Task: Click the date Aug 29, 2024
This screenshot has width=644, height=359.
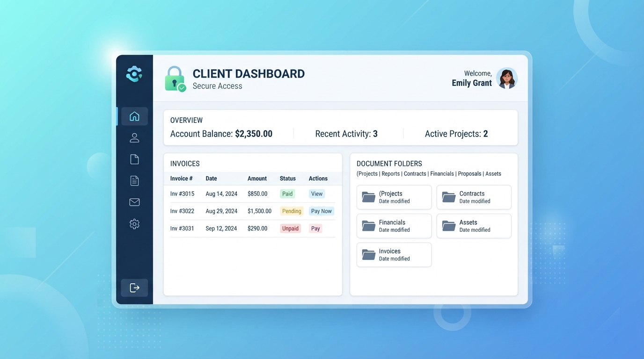Action: pos(221,211)
